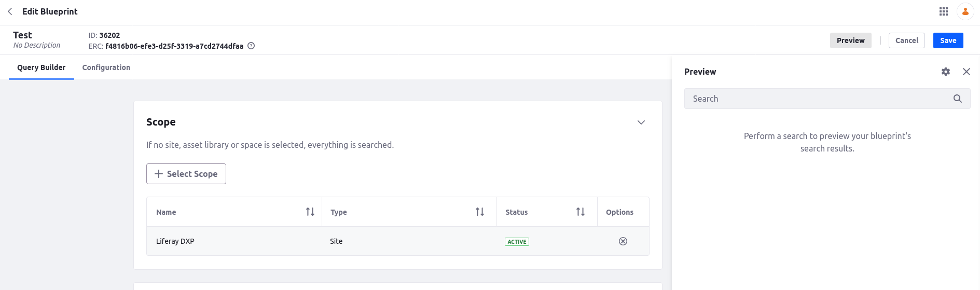
Task: Sort scope table by Type
Action: [x=480, y=212]
